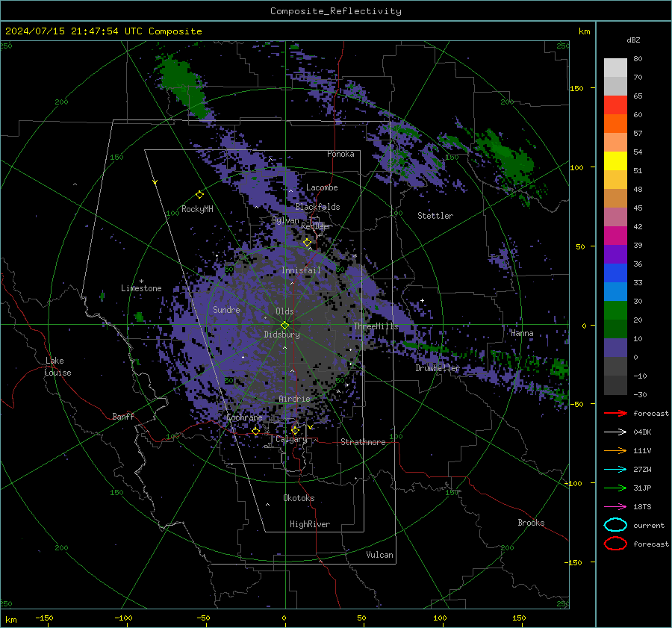Click the Olds town label

coord(284,311)
